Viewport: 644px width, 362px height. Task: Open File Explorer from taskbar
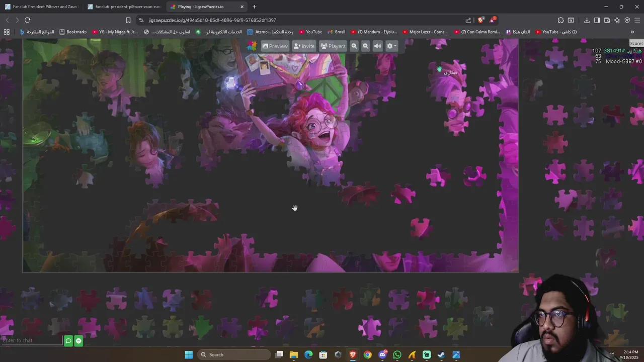coord(294,354)
